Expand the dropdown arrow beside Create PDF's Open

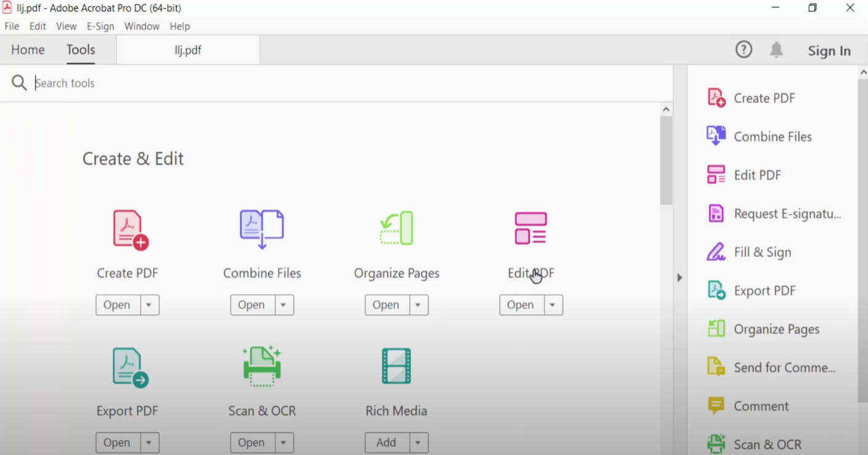[x=149, y=305]
